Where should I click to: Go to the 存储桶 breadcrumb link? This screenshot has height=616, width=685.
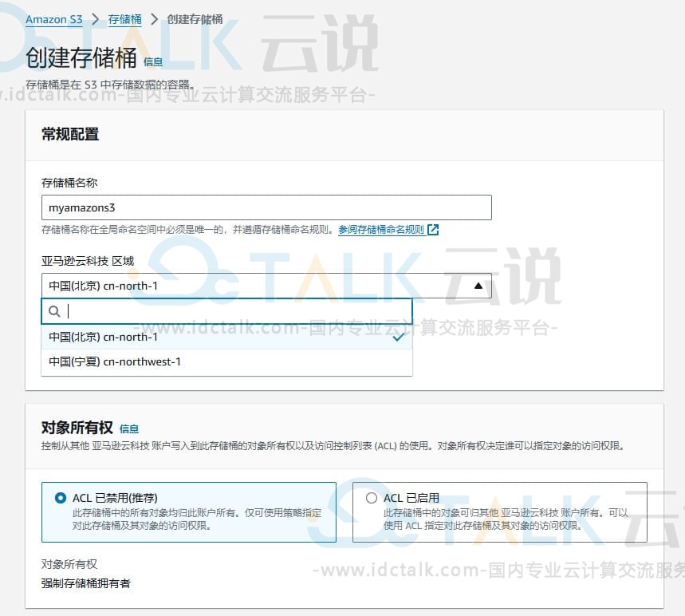125,20
